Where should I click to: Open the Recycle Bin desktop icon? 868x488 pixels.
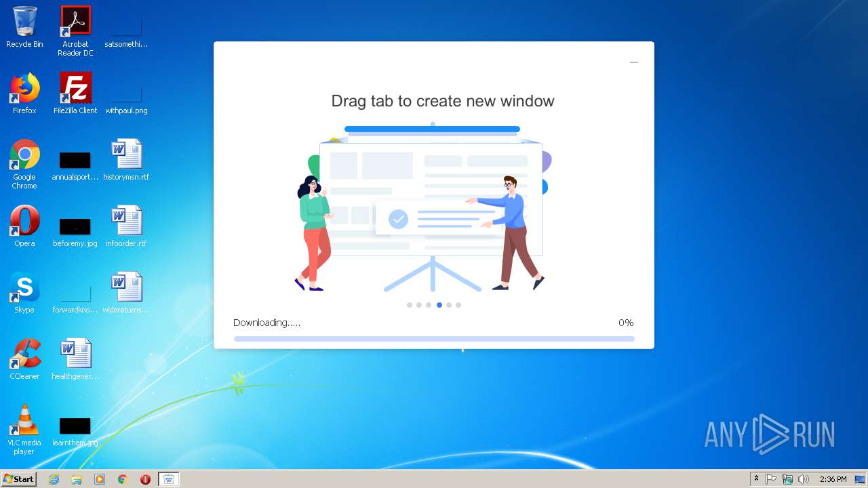pyautogui.click(x=24, y=27)
